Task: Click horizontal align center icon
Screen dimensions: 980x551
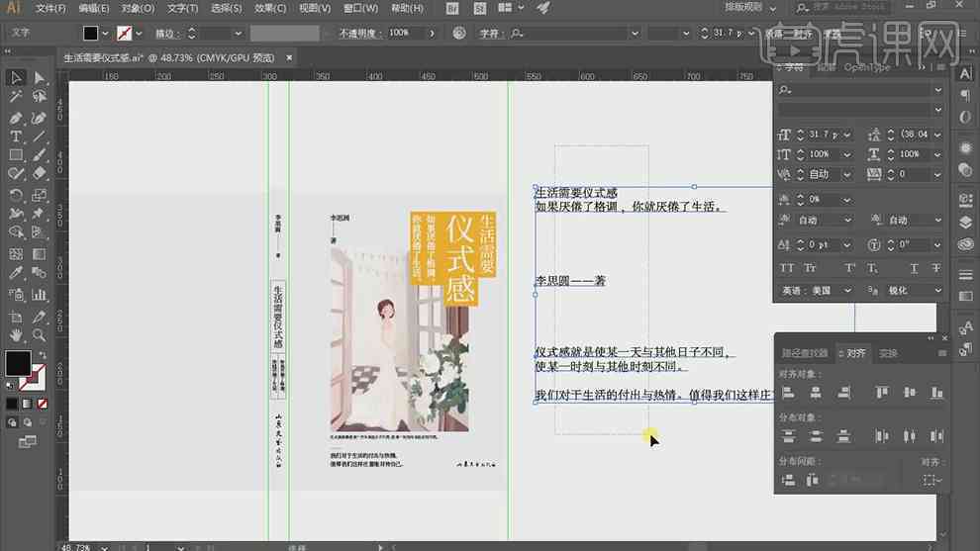Action: click(816, 393)
